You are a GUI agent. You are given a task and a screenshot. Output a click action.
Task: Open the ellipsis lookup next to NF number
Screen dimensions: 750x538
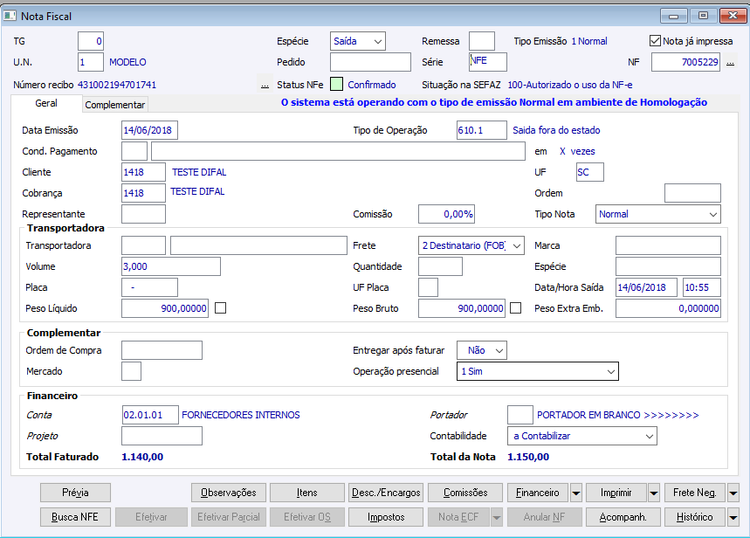tap(730, 63)
